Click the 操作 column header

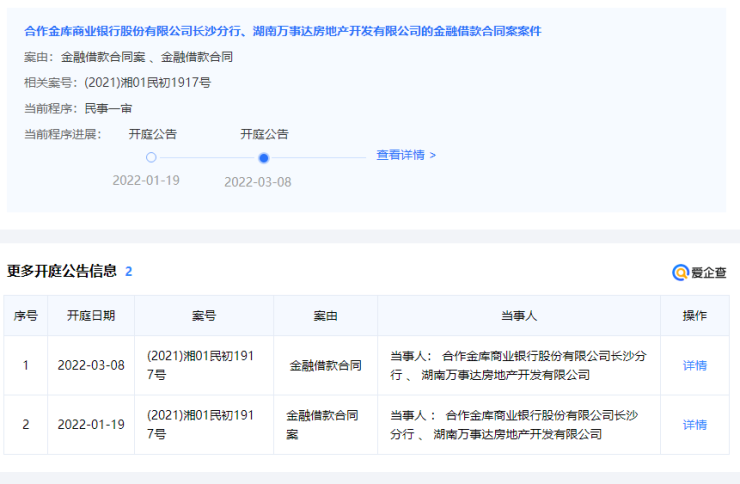point(695,316)
